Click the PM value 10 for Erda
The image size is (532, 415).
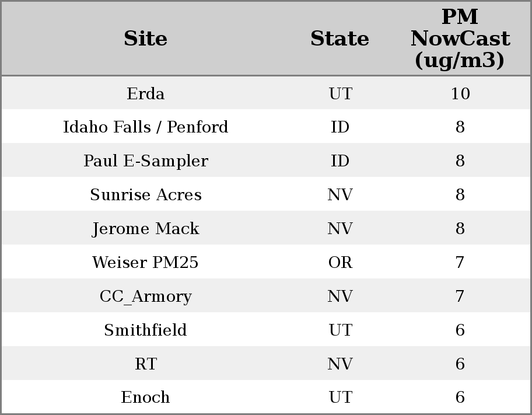(460, 94)
